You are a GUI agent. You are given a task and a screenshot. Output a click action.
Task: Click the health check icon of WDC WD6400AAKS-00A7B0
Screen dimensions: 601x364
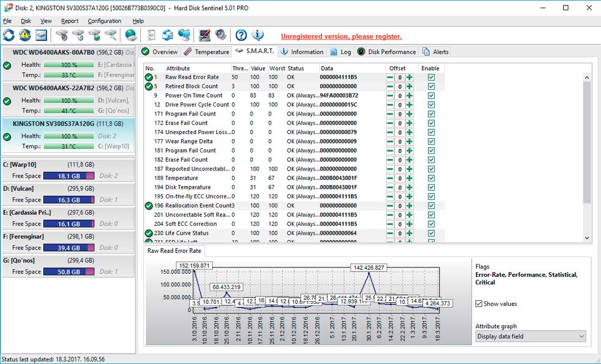[7, 65]
